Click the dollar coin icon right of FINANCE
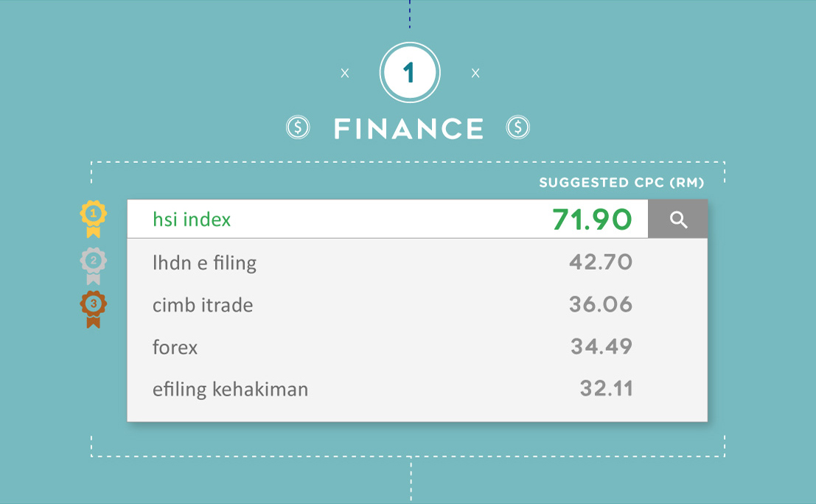 (x=517, y=127)
